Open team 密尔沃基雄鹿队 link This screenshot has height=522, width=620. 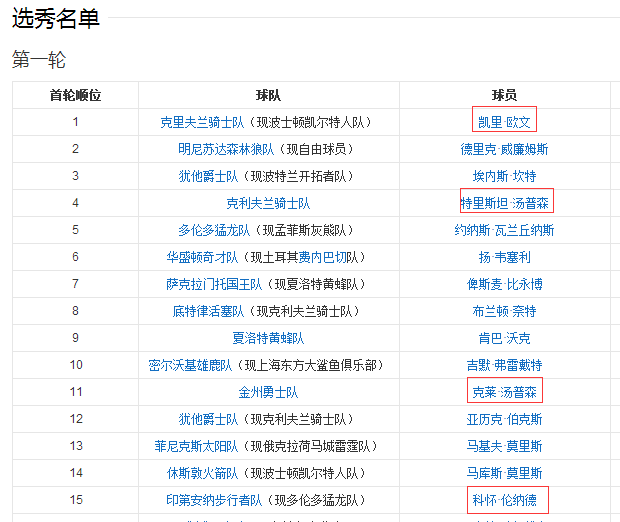[x=190, y=365]
